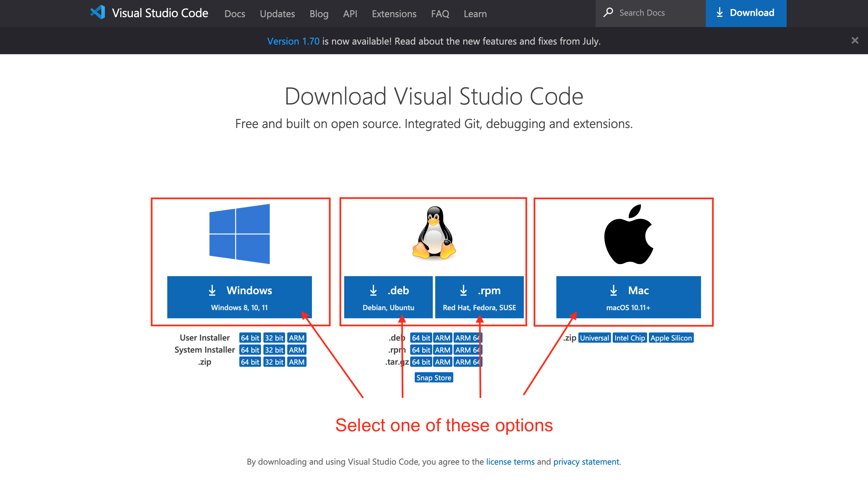The width and height of the screenshot is (868, 480).
Task: Download the Windows 8, 10, 11 build
Action: [x=240, y=297]
